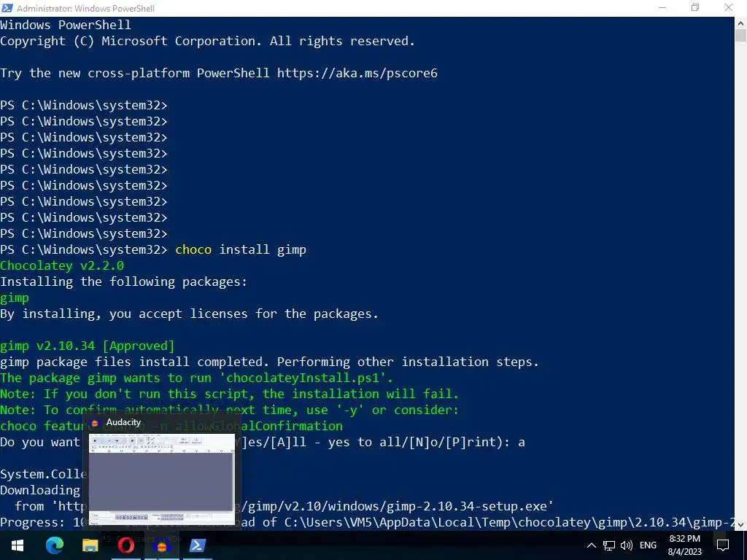Open the PowerShell window system menu icon
This screenshot has width=747, height=560.
(x=7, y=8)
